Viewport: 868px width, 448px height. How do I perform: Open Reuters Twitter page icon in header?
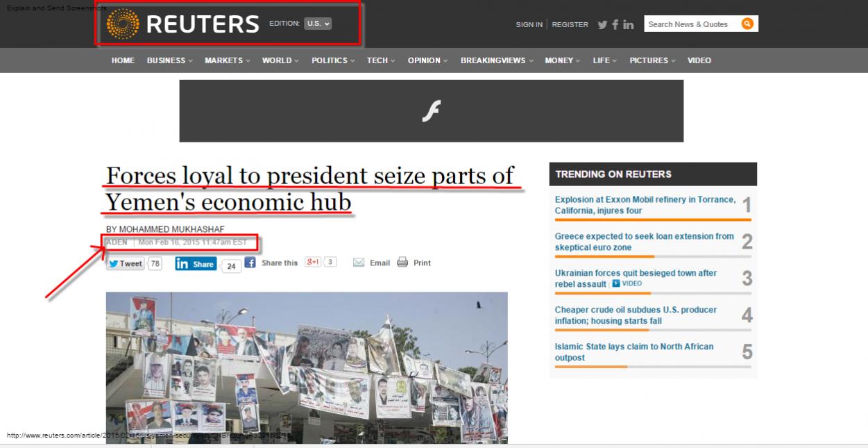click(x=602, y=24)
